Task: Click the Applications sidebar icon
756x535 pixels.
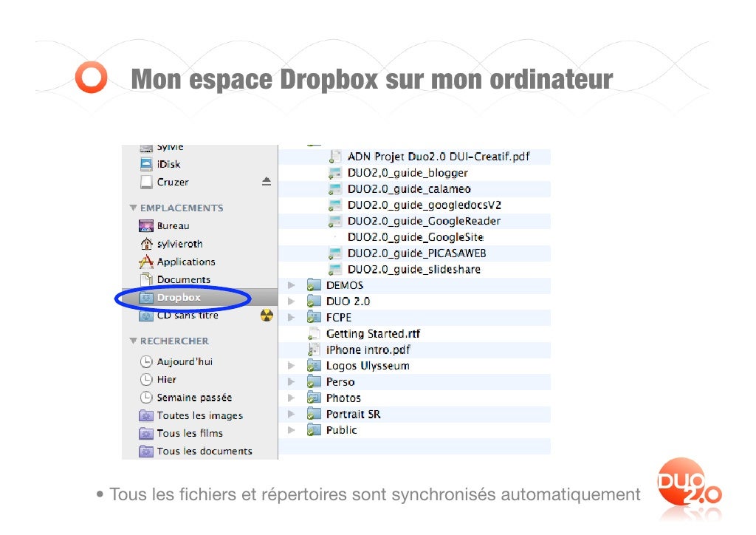Action: pos(146,262)
